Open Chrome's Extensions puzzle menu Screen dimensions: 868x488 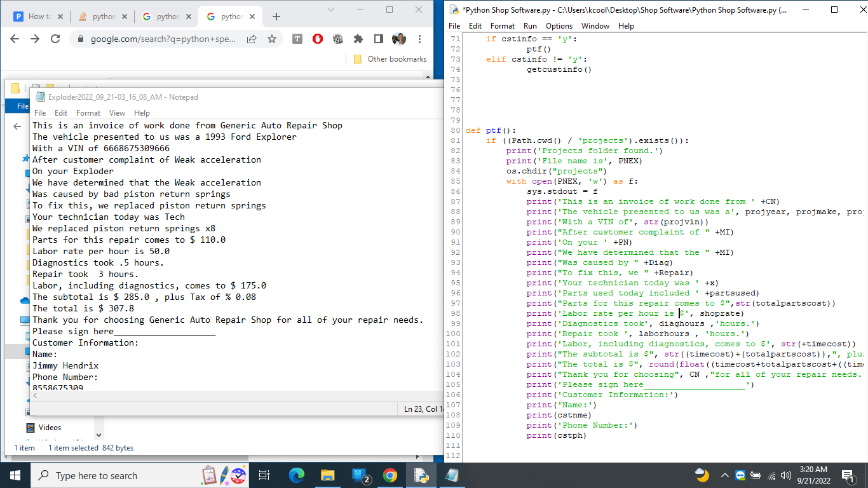click(x=358, y=39)
